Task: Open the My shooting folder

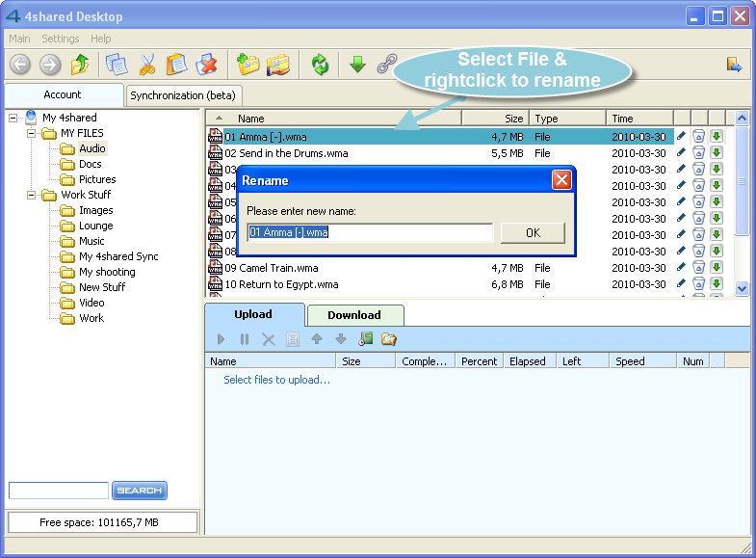Action: click(107, 272)
